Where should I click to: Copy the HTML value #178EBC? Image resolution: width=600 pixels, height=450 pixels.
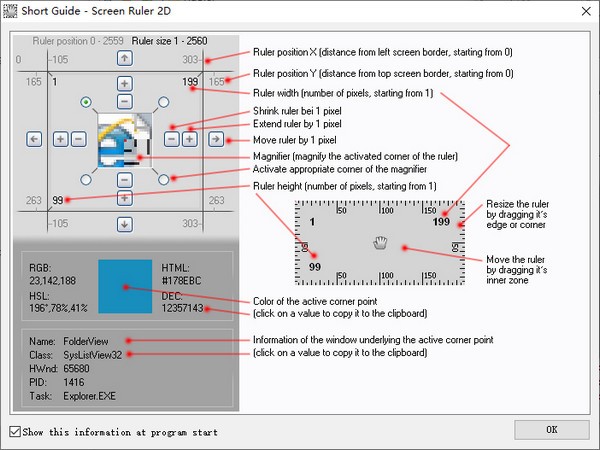(183, 282)
